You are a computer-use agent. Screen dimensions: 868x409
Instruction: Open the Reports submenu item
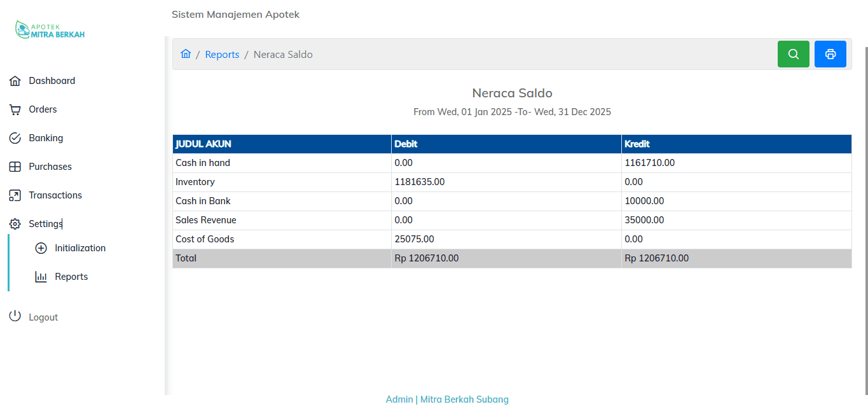point(71,277)
